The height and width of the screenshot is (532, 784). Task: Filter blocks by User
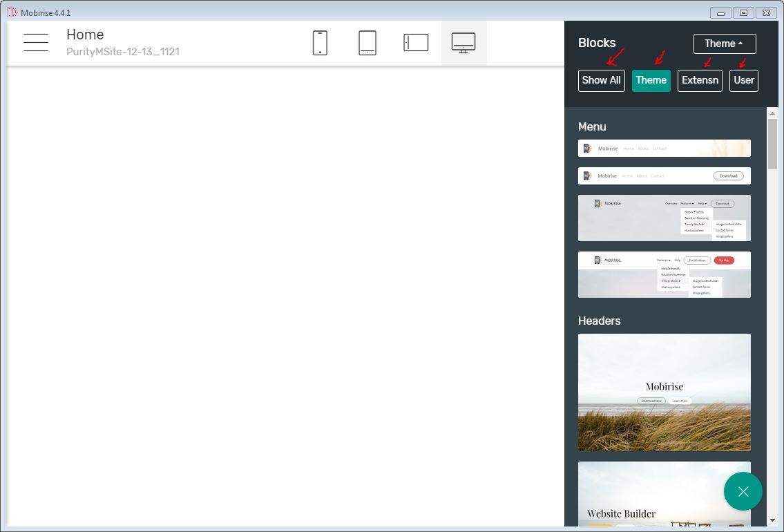743,80
